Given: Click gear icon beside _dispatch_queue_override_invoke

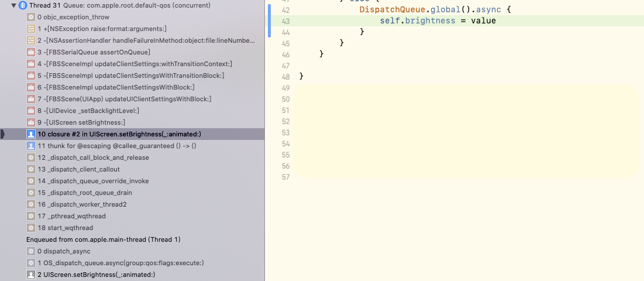Looking at the screenshot, I should coord(31,181).
